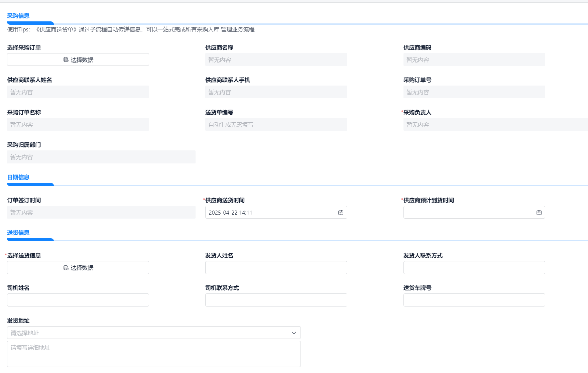Image resolution: width=588 pixels, height=373 pixels.
Task: Click the 司机姓名 input field
Action: coord(78,300)
